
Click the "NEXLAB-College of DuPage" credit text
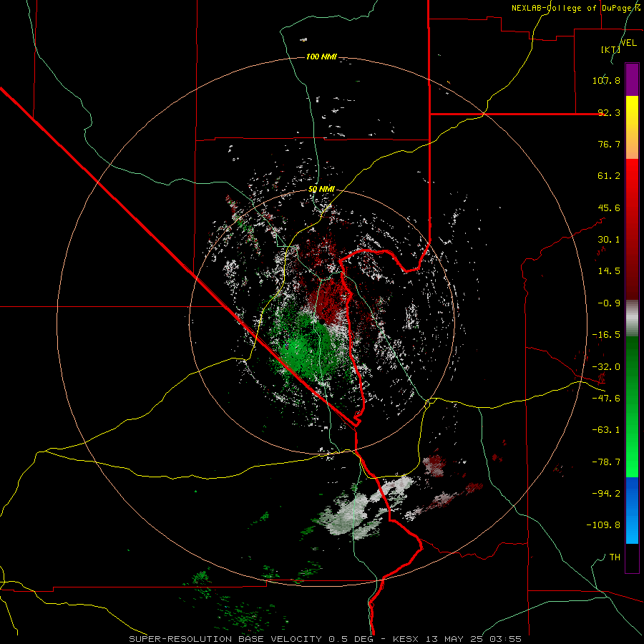click(572, 8)
